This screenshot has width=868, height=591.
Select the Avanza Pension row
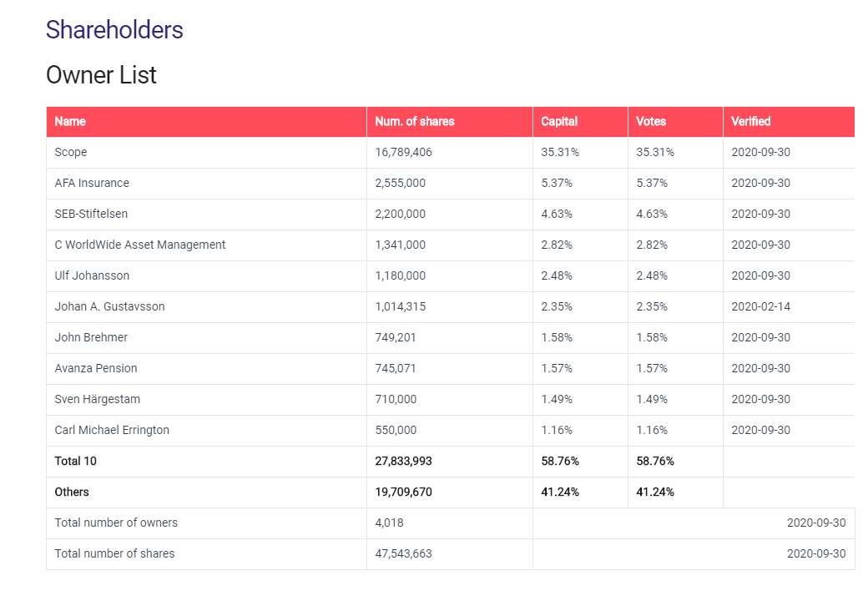coord(96,369)
